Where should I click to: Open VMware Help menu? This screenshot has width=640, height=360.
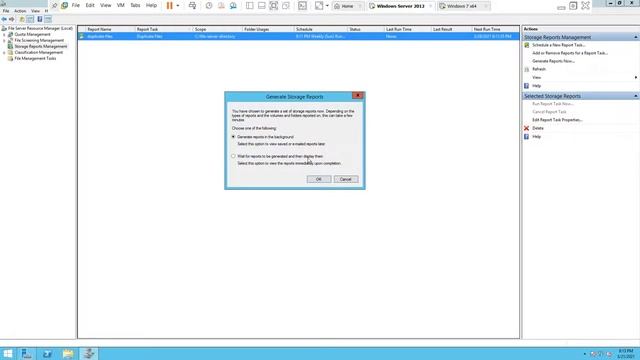coord(151,5)
